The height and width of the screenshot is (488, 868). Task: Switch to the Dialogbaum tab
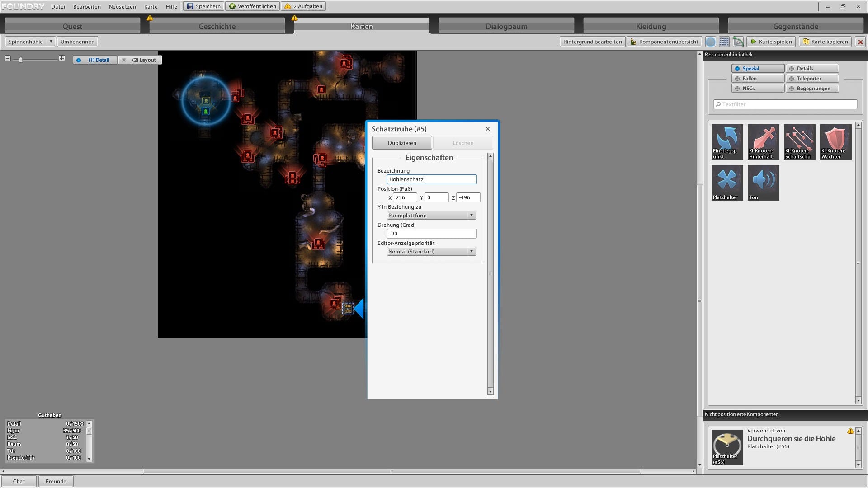506,26
